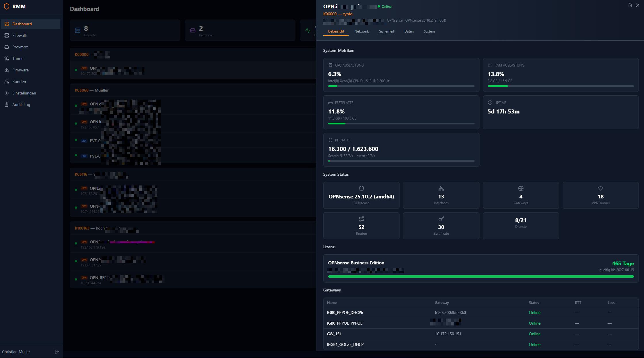
Task: Click the Tunnel icon in sidebar
Action: [7, 58]
